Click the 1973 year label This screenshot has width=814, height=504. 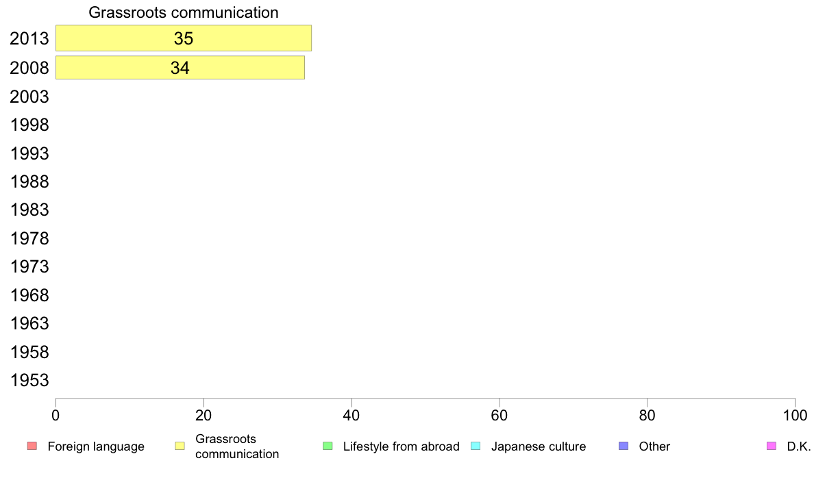coord(29,267)
